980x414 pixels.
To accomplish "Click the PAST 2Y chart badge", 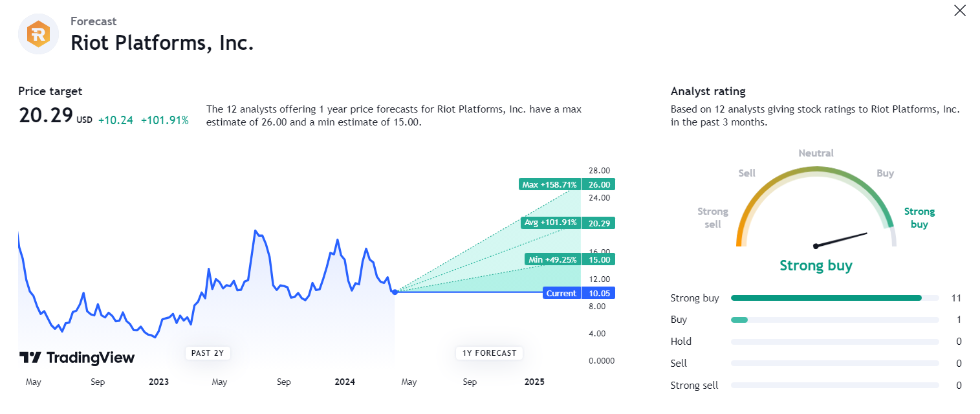I will pyautogui.click(x=208, y=353).
